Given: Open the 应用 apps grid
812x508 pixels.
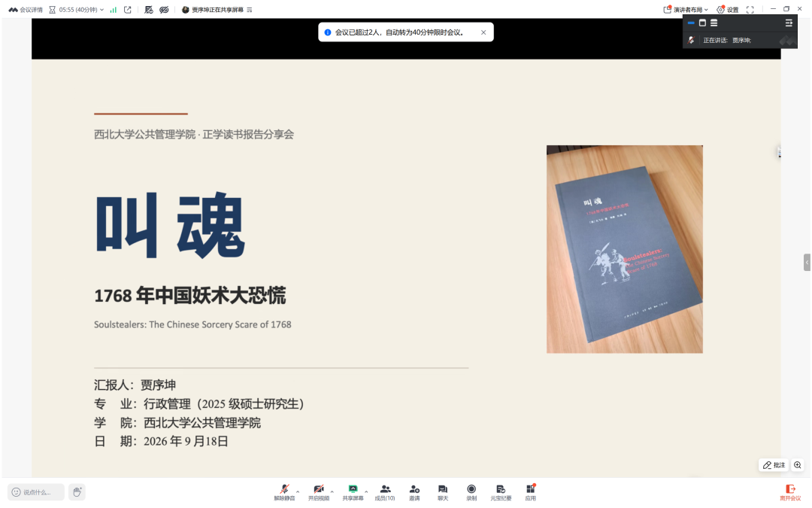Looking at the screenshot, I should pyautogui.click(x=530, y=492).
